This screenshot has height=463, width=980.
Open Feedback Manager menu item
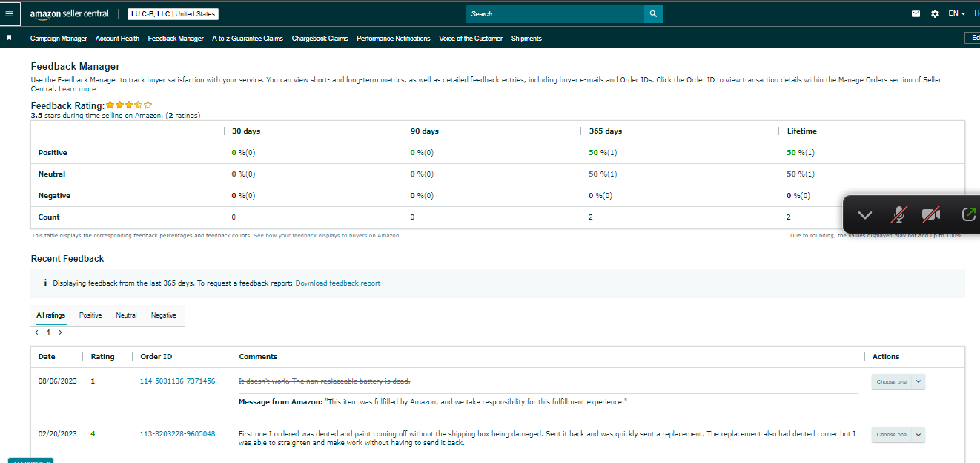[x=176, y=39]
